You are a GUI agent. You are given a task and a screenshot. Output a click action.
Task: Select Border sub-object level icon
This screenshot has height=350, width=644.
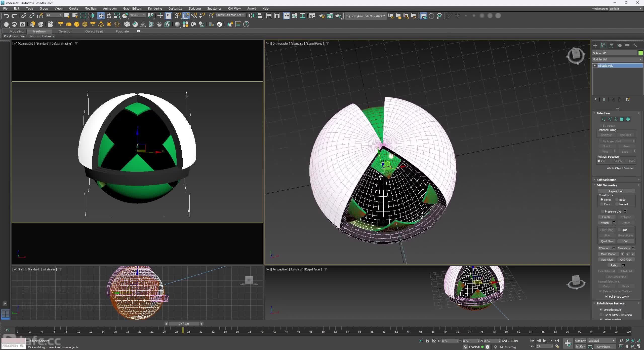click(616, 119)
